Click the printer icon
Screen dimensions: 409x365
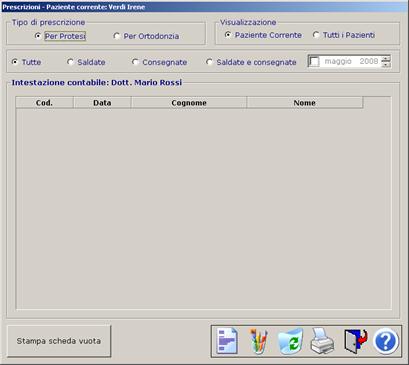pos(322,341)
